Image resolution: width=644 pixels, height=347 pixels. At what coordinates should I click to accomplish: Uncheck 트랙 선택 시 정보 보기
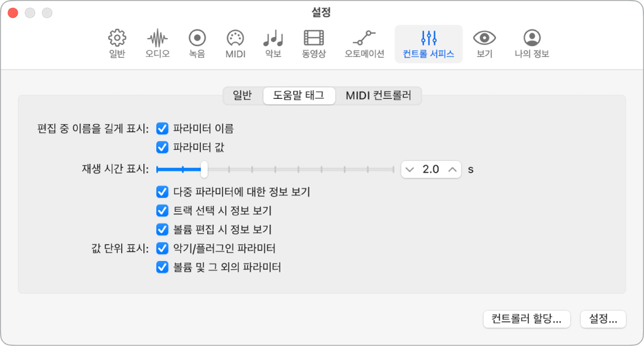163,211
